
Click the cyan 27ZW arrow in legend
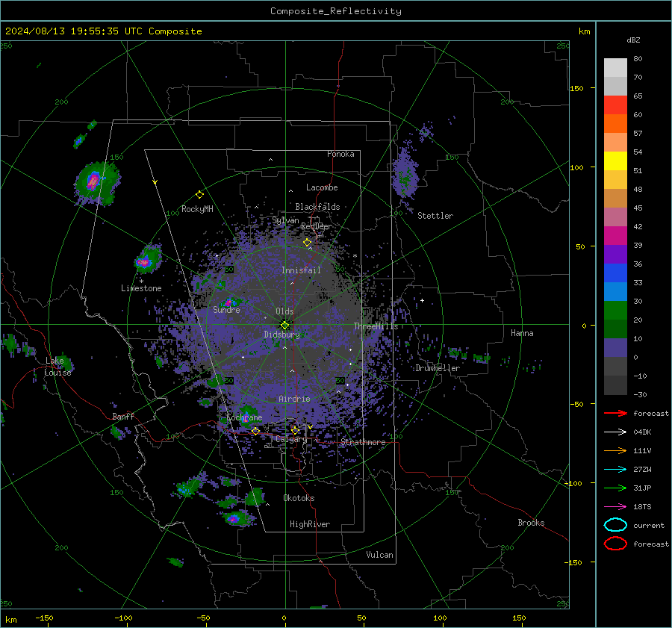[615, 469]
